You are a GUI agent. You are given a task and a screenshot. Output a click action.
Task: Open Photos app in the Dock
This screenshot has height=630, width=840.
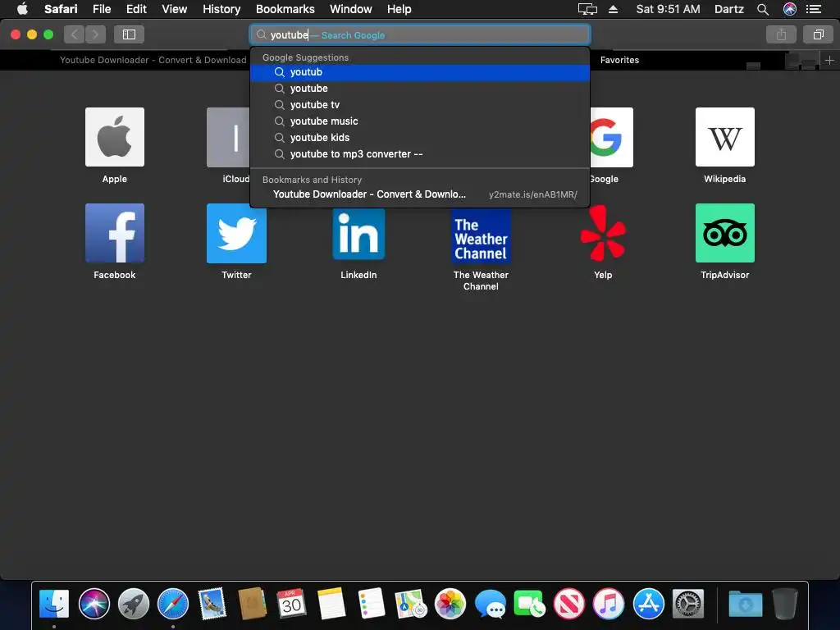450,604
